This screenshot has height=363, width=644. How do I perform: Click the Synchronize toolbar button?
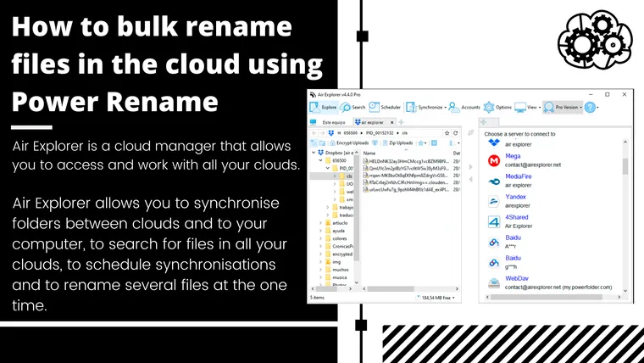click(x=426, y=108)
